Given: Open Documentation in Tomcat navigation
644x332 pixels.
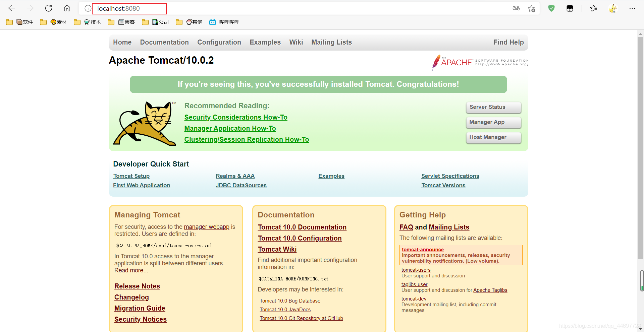Looking at the screenshot, I should (164, 42).
